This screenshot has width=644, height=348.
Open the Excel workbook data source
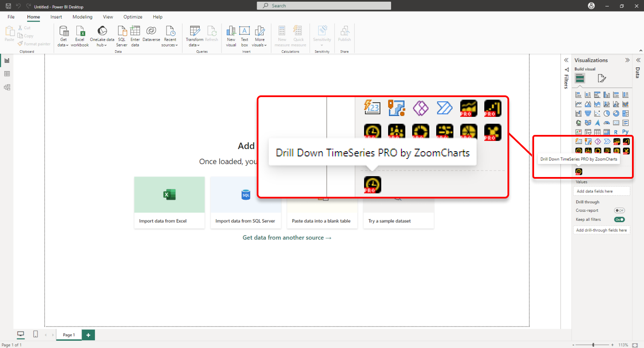(x=80, y=36)
